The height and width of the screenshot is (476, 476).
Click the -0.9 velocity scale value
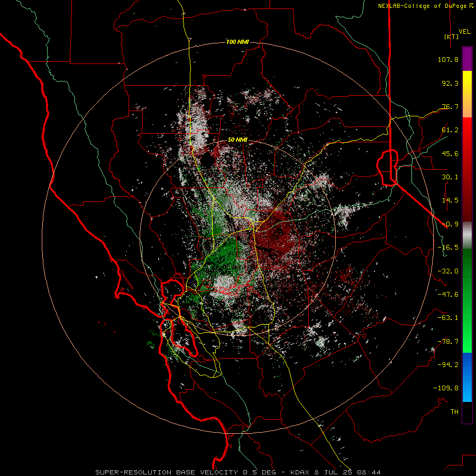pyautogui.click(x=450, y=224)
